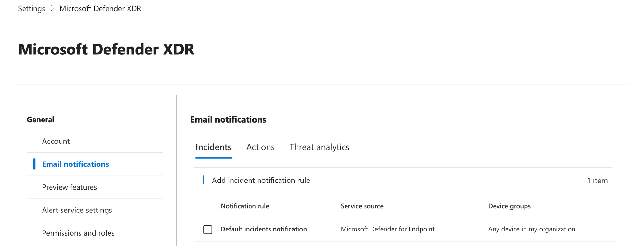644x246 pixels.
Task: Sort by Device groups column header
Action: click(509, 206)
